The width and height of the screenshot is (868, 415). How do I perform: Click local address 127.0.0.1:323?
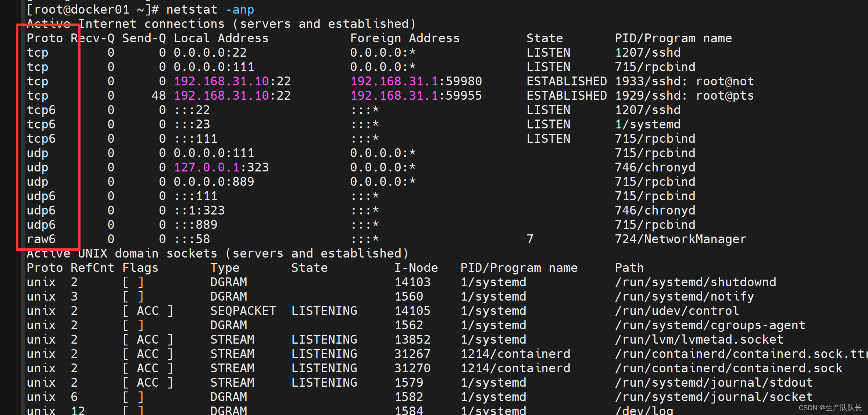click(221, 167)
